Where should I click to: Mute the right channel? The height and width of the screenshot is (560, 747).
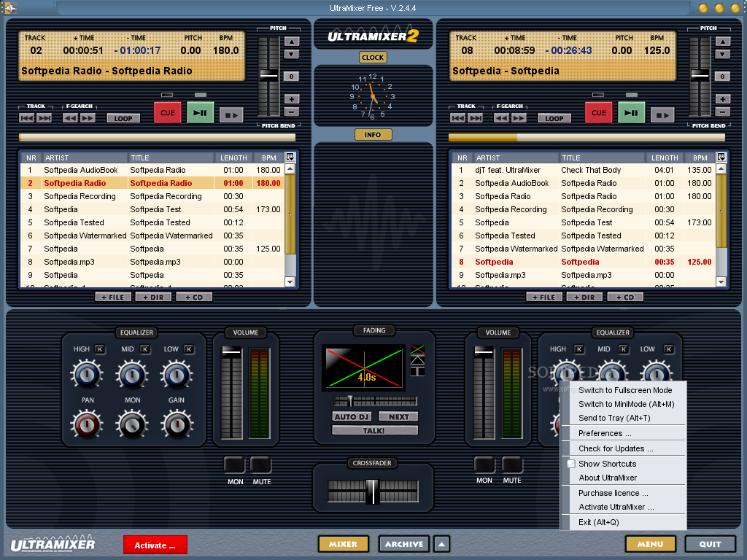pos(512,464)
